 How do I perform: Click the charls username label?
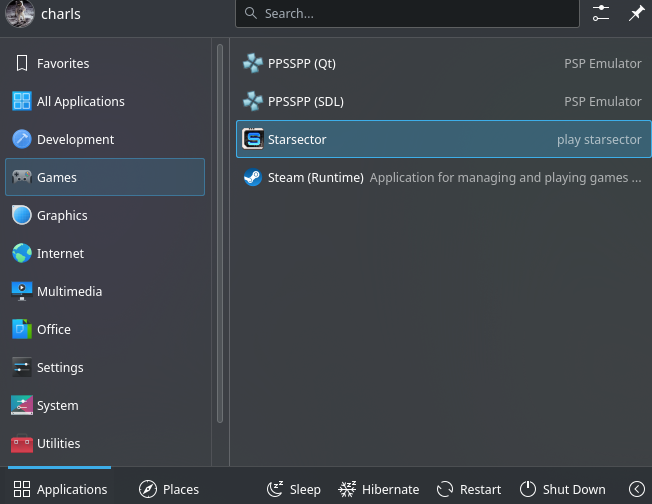tap(61, 14)
